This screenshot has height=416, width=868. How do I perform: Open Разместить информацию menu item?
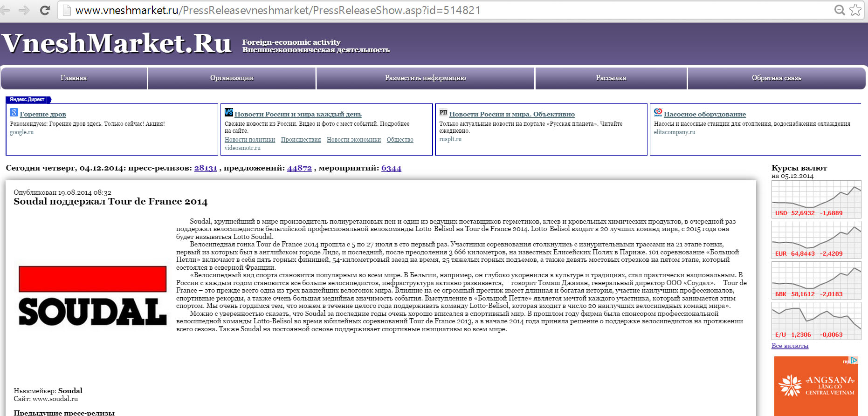[x=425, y=78]
